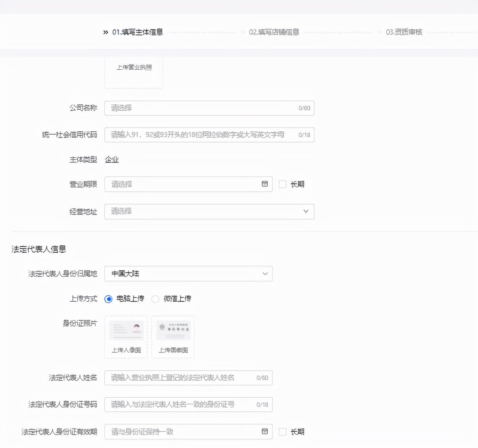478x448 pixels.
Task: Click ID card national emblem sample image
Action: coord(173,330)
